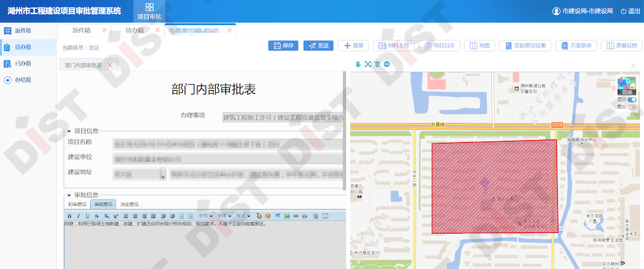Switch to the 决定意见 tab

coord(131,205)
